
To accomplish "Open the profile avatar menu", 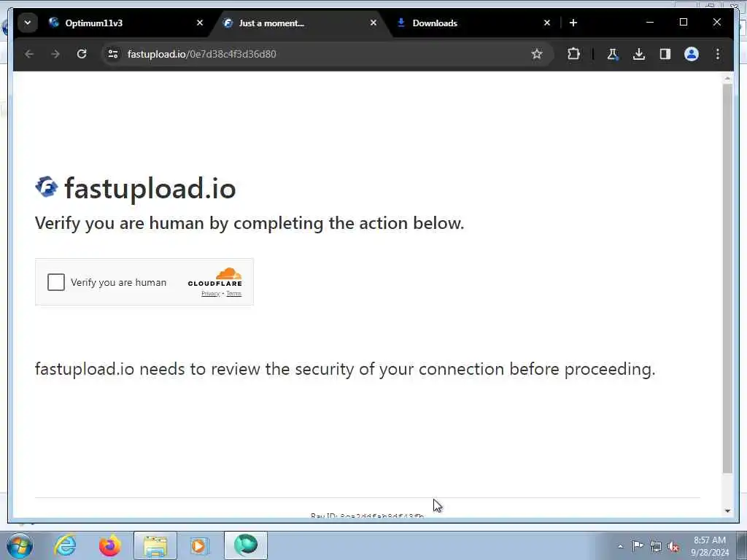I will (x=692, y=54).
